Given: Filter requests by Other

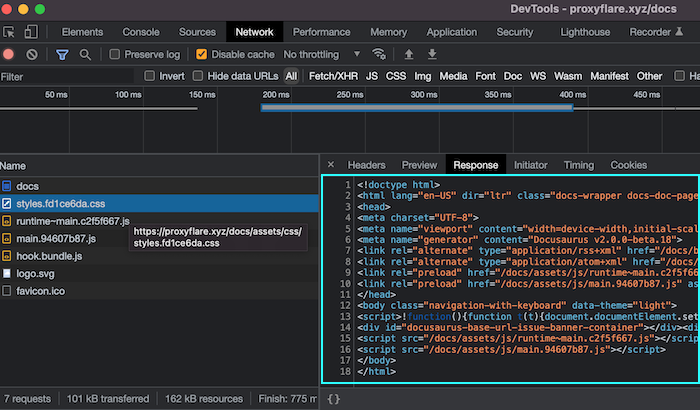Looking at the screenshot, I should pos(649,76).
